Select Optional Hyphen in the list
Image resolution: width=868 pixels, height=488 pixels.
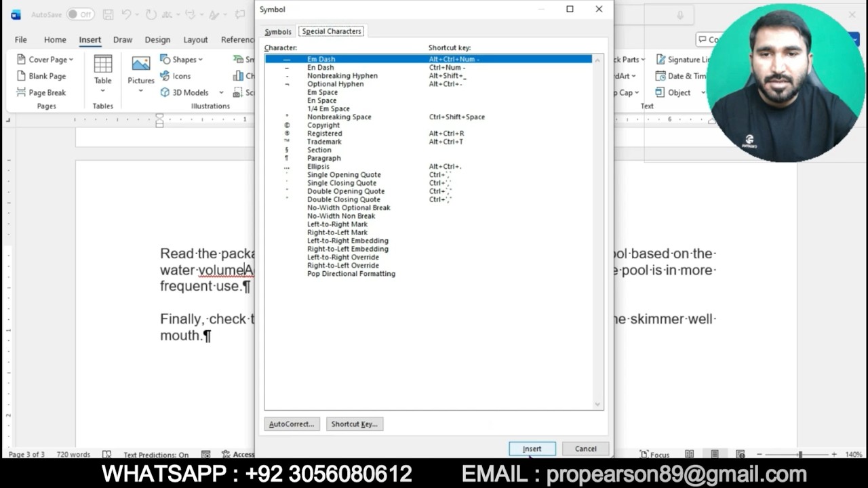429,84
